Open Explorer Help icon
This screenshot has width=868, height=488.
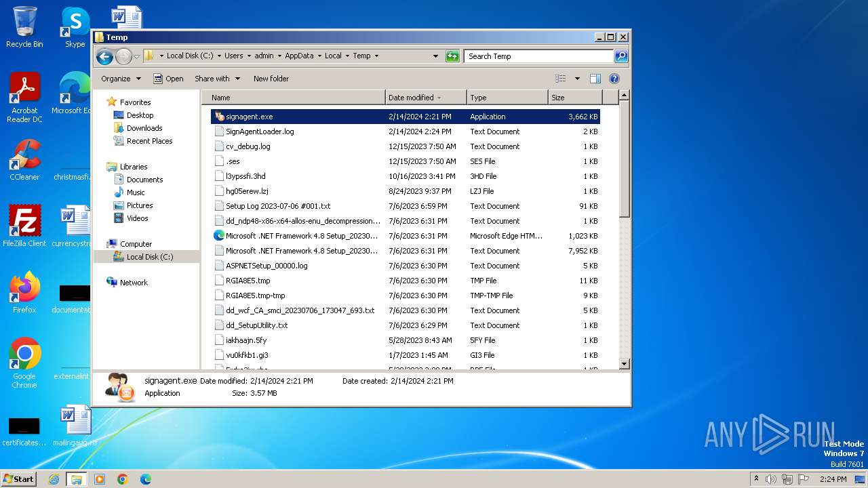pos(614,79)
